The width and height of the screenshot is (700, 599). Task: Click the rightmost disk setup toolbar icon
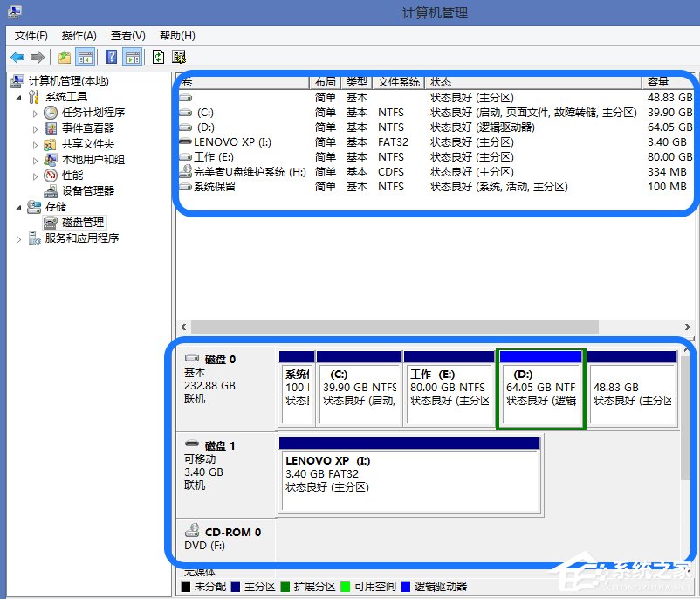pos(178,57)
